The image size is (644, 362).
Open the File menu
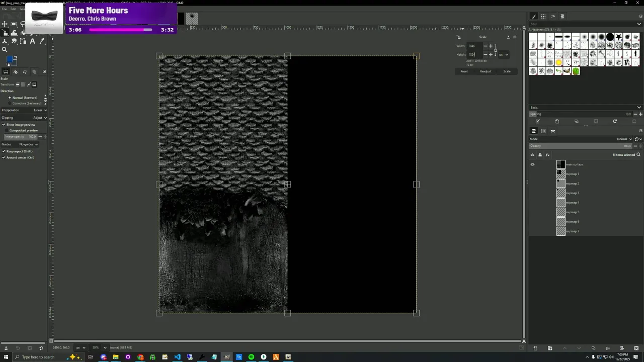click(4, 9)
